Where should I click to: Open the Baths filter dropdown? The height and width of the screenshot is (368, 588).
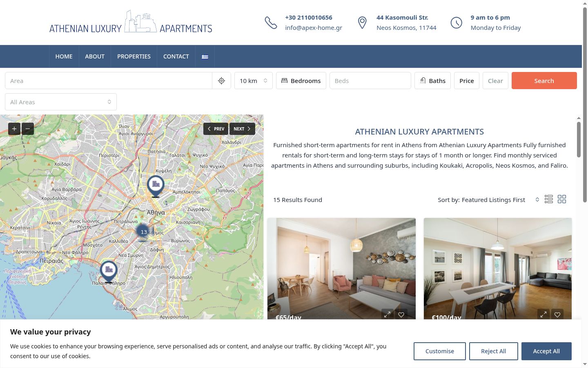pyautogui.click(x=432, y=81)
